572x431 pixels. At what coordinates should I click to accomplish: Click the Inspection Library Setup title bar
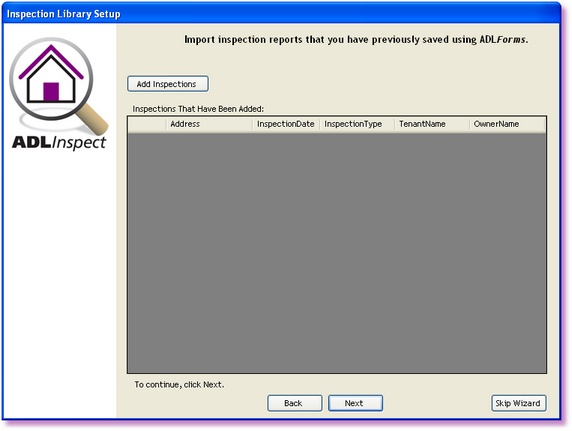click(x=281, y=14)
